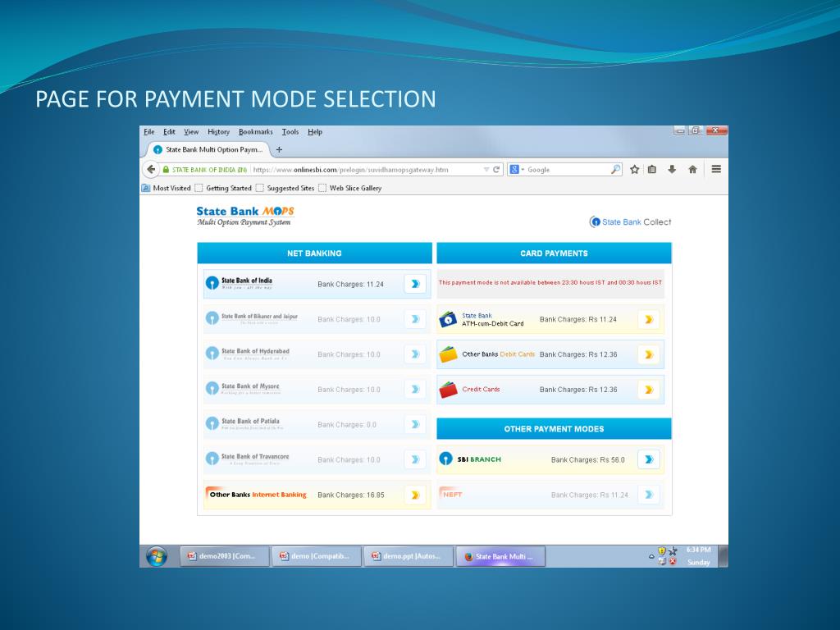This screenshot has height=630, width=840.
Task: Bookmark this page with the star icon
Action: (635, 169)
